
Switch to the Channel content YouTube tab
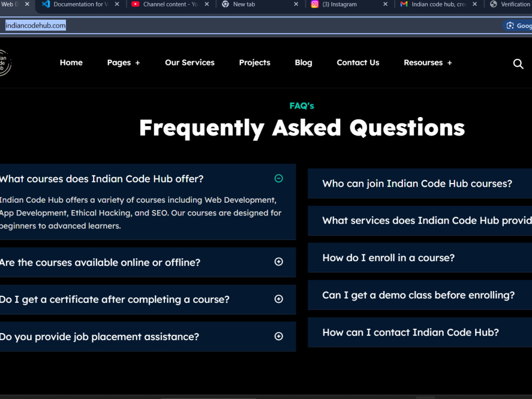(x=170, y=4)
